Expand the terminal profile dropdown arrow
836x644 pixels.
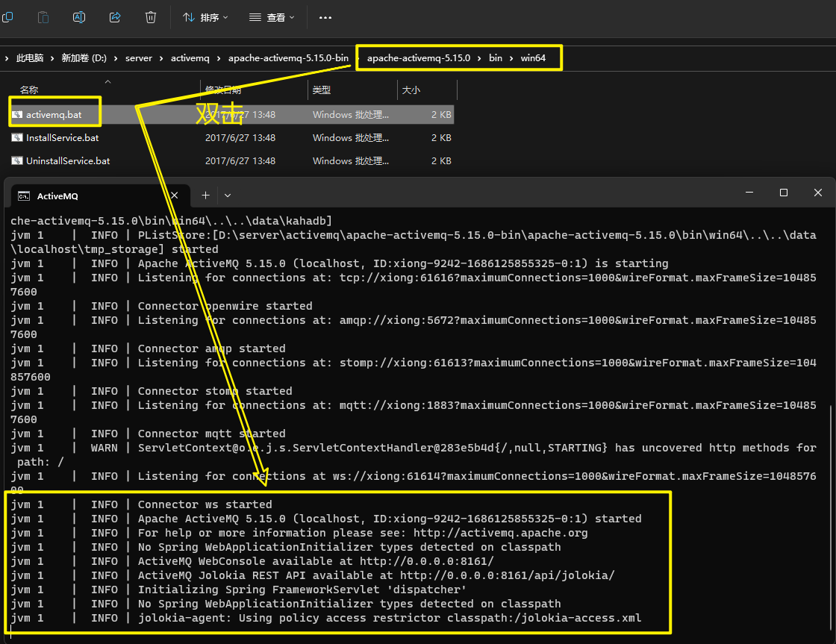point(228,196)
